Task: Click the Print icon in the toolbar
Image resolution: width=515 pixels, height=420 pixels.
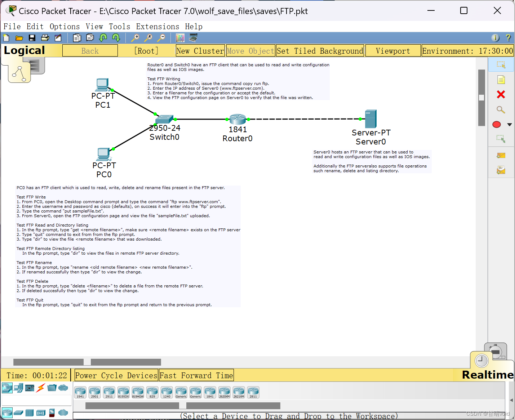Action: 45,38
